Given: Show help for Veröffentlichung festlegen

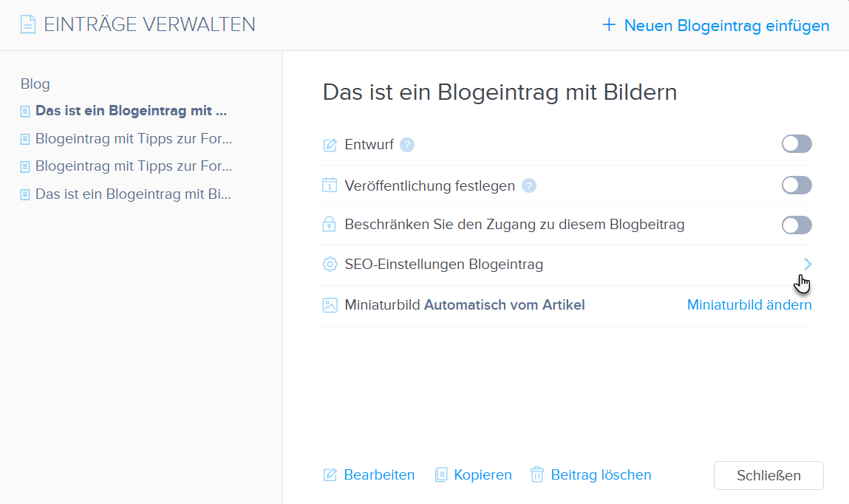Looking at the screenshot, I should click(x=529, y=185).
